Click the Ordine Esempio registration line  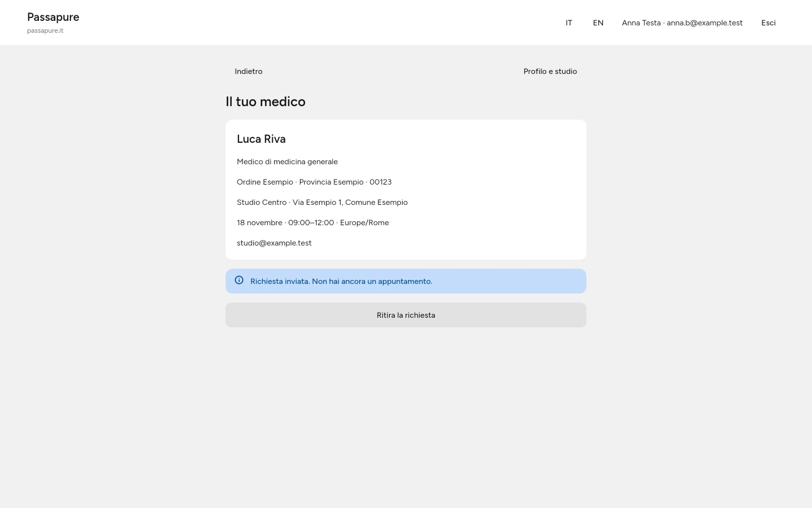314,182
